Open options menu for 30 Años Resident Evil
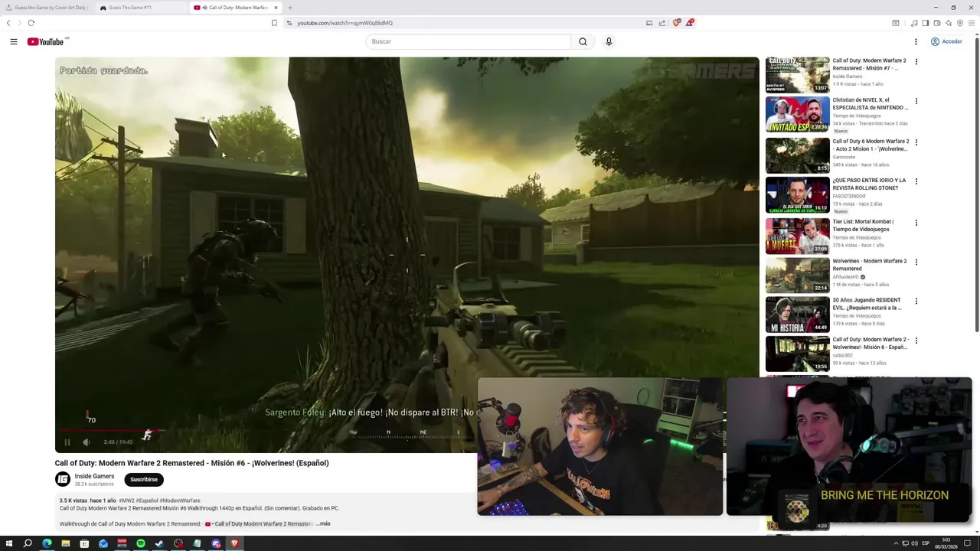The height and width of the screenshot is (551, 980). tap(916, 302)
